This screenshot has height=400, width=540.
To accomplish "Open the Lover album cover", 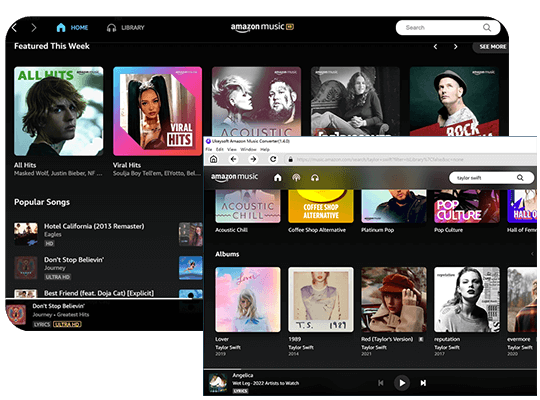I will pyautogui.click(x=248, y=299).
